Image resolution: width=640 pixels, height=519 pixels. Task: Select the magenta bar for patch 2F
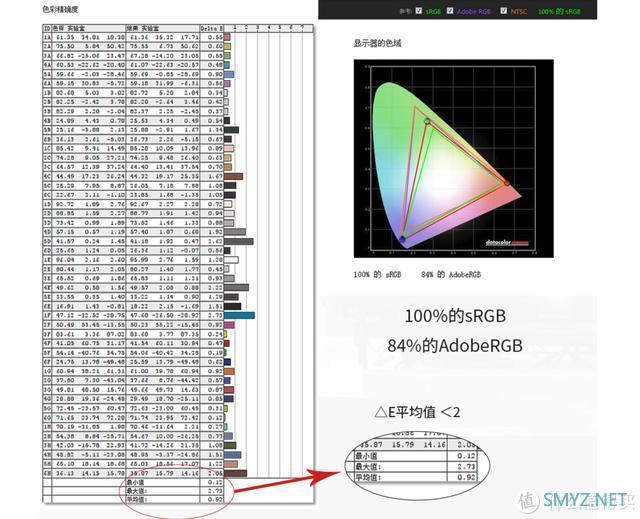tap(229, 325)
